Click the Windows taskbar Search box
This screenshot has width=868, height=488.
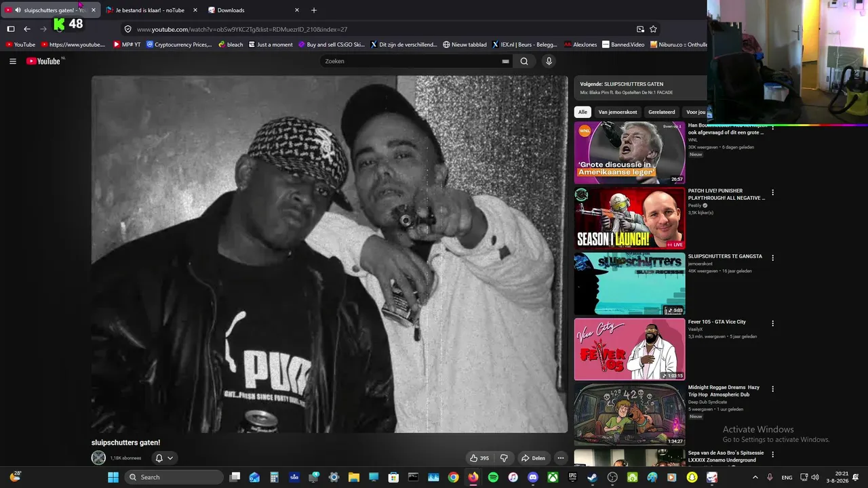pyautogui.click(x=174, y=477)
